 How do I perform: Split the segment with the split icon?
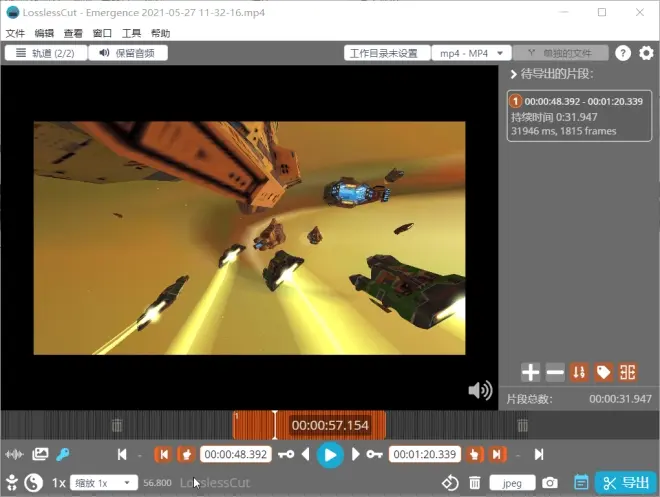coord(628,372)
